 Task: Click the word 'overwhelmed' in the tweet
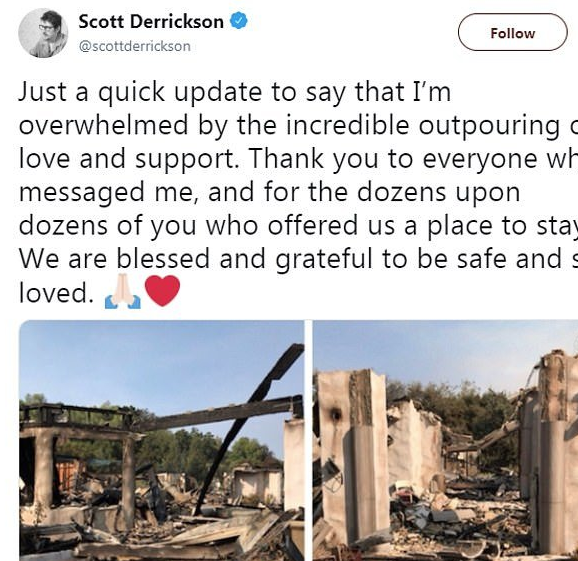(x=104, y=125)
